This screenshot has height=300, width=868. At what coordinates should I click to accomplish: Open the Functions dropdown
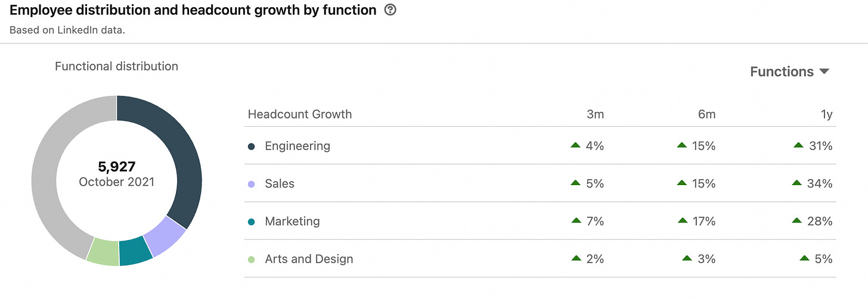tap(789, 71)
